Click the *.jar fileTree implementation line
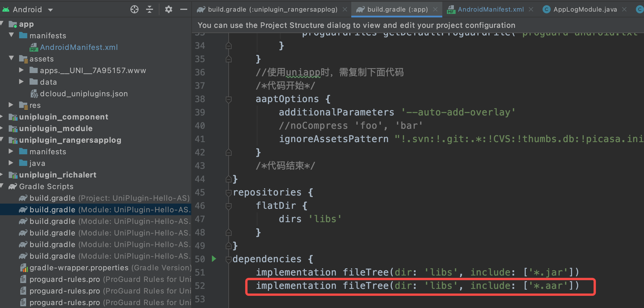 [417, 273]
